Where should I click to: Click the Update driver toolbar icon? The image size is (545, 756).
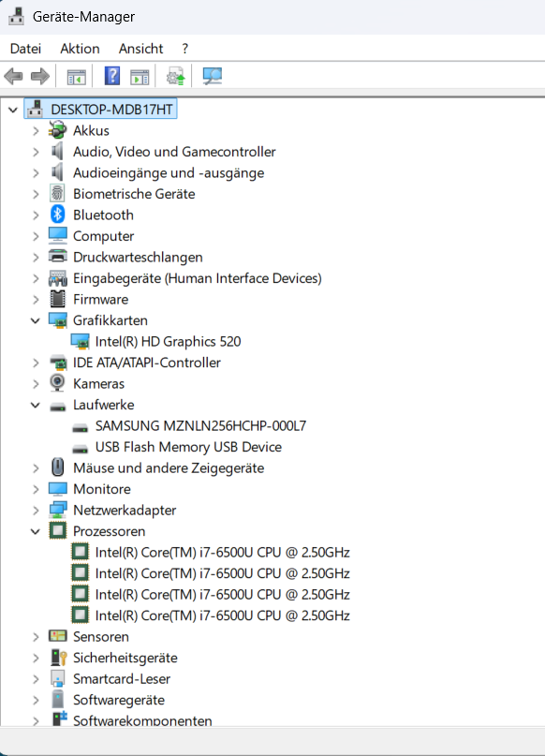175,76
